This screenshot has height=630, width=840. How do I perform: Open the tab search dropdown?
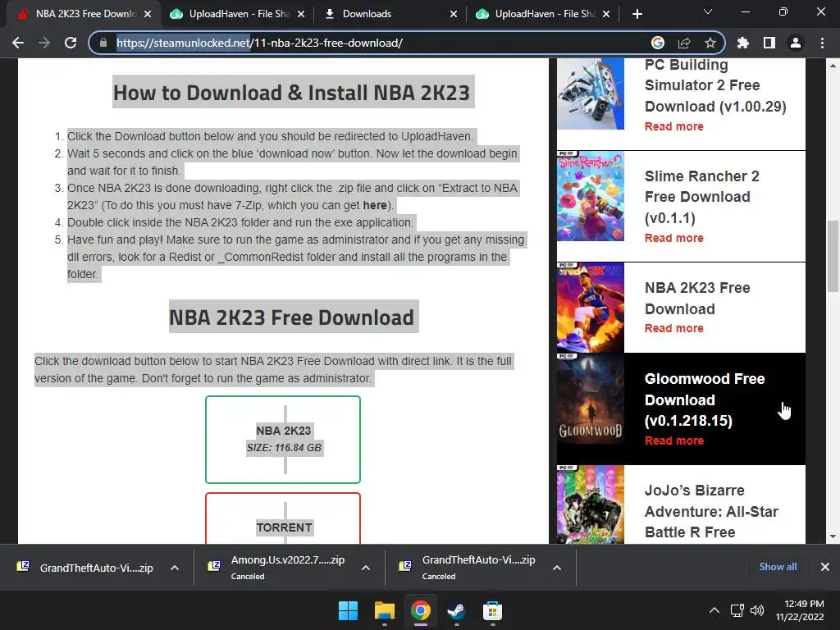point(708,11)
